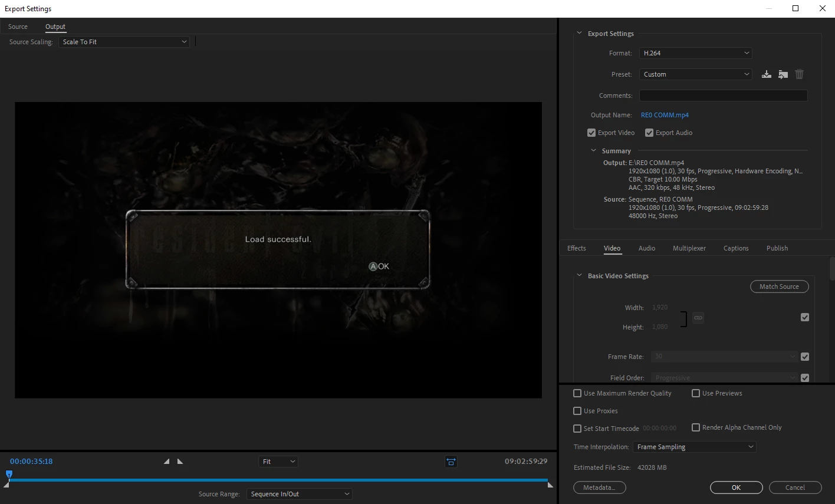The width and height of the screenshot is (835, 504).
Task: Uncheck match source for Width and Height
Action: point(805,317)
